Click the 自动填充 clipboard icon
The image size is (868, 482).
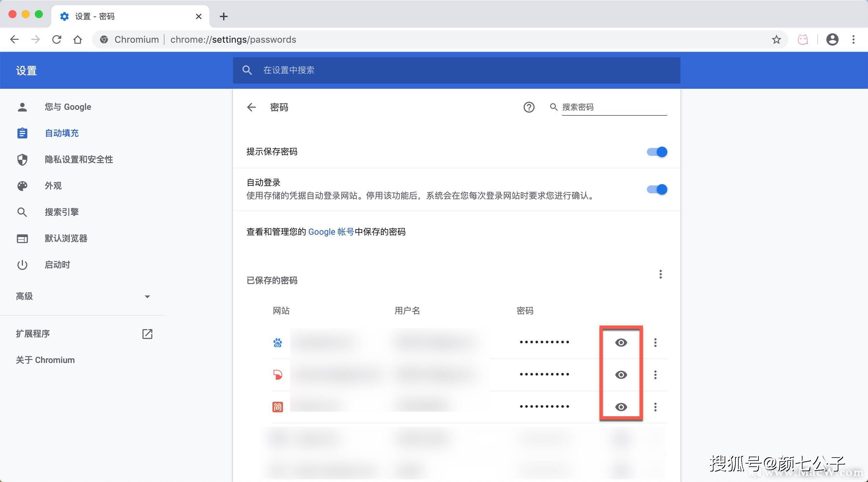pos(22,133)
